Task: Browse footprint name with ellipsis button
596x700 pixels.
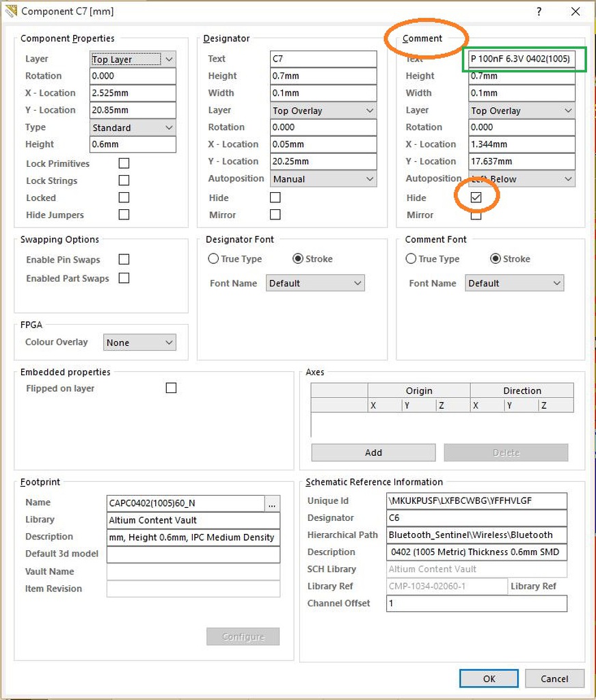Action: click(272, 503)
